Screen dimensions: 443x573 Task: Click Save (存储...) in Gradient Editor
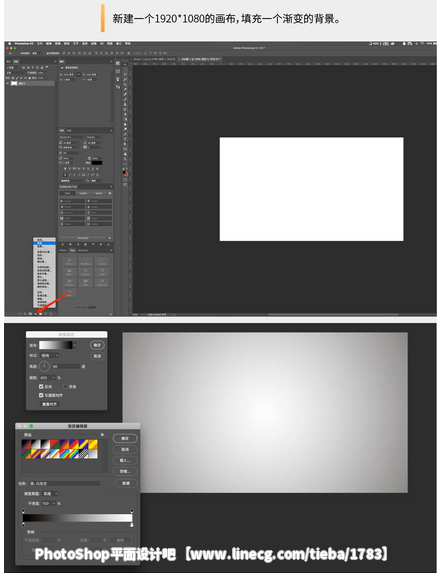(x=125, y=471)
